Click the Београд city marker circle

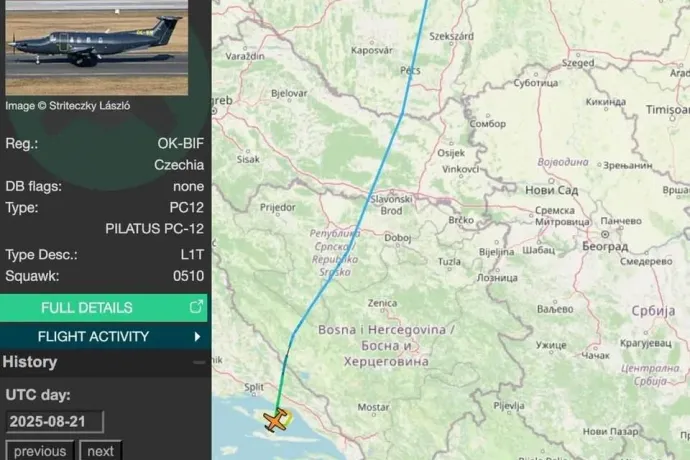point(605,234)
